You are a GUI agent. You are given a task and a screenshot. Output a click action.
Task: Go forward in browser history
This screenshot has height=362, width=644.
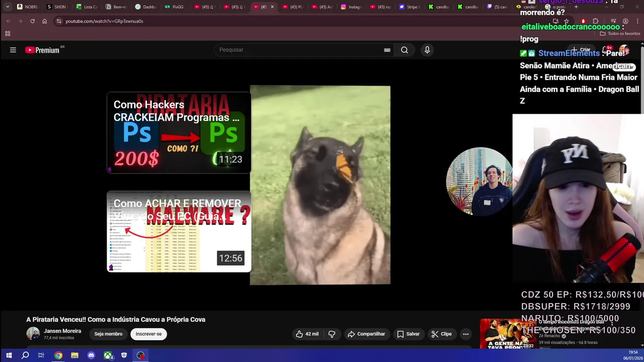tap(20, 21)
